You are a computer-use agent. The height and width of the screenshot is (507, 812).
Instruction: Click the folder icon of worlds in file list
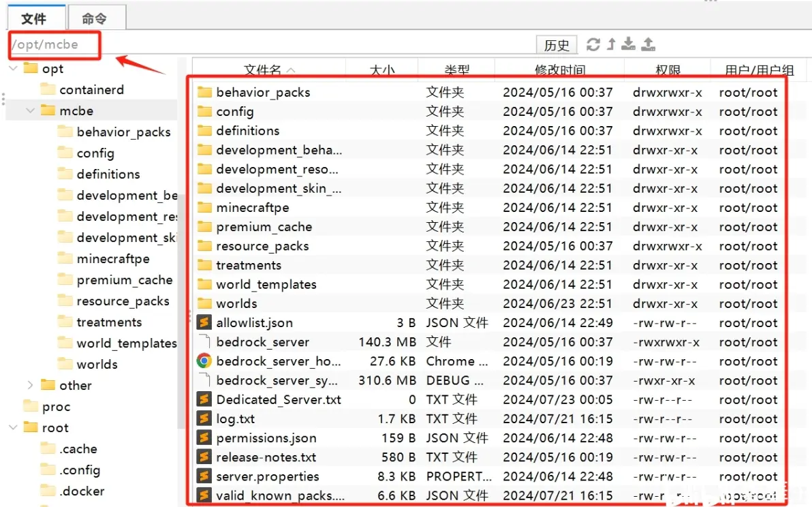coord(204,303)
